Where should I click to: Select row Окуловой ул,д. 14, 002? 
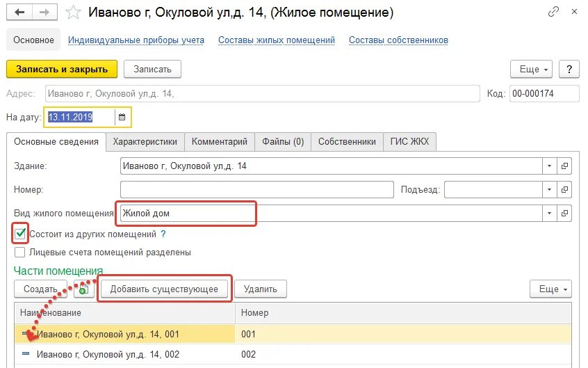click(108, 354)
